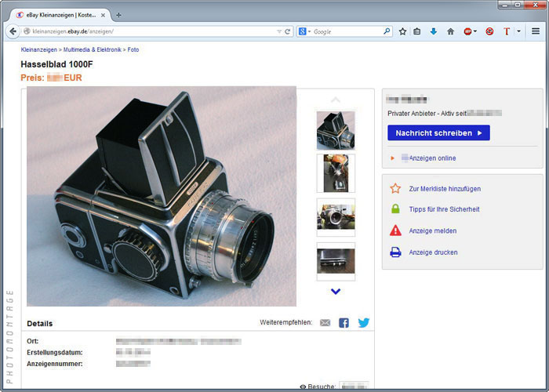
Task: Reload the page with the refresh icon
Action: click(288, 31)
